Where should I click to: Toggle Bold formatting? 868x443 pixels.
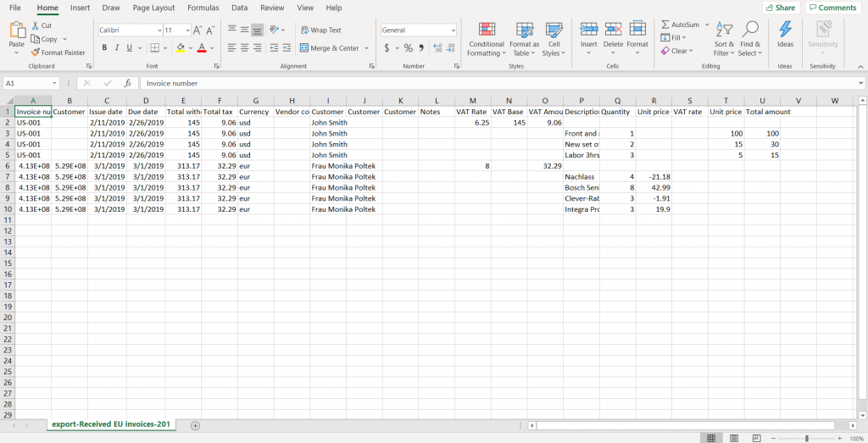(105, 48)
